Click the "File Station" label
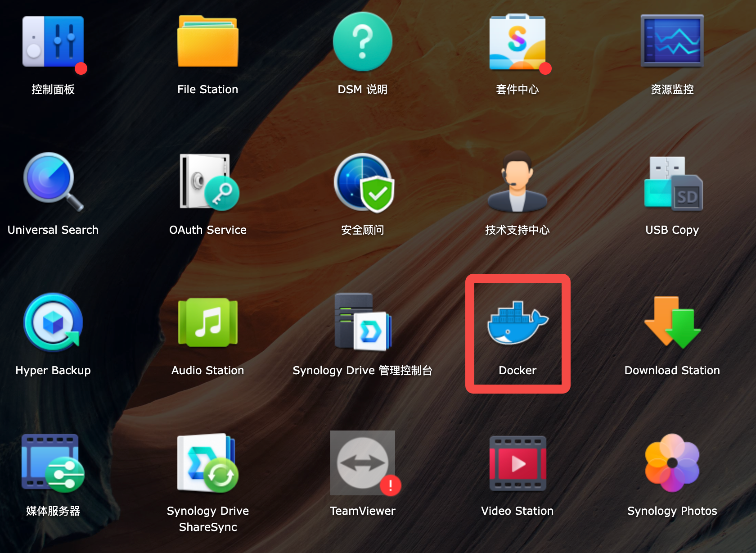 pos(208,89)
